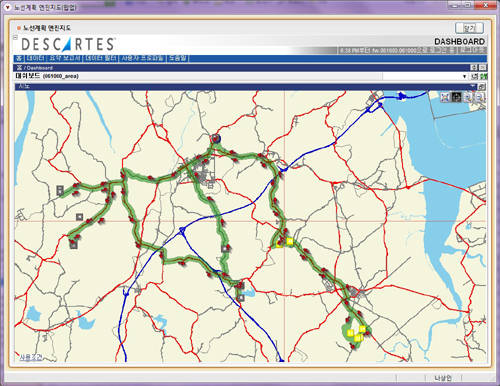
Task: Click the 닫기 close button
Action: [x=469, y=28]
